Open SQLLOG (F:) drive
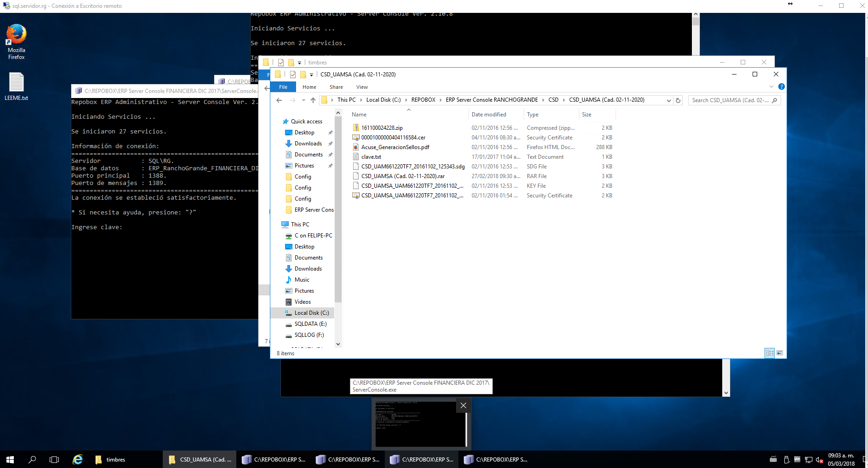The width and height of the screenshot is (868, 468). coord(309,335)
